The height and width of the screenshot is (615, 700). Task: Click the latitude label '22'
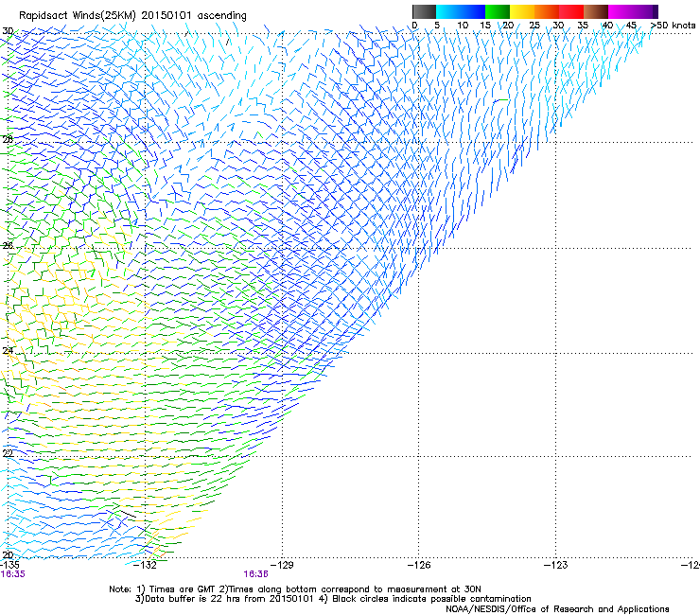pos(8,453)
